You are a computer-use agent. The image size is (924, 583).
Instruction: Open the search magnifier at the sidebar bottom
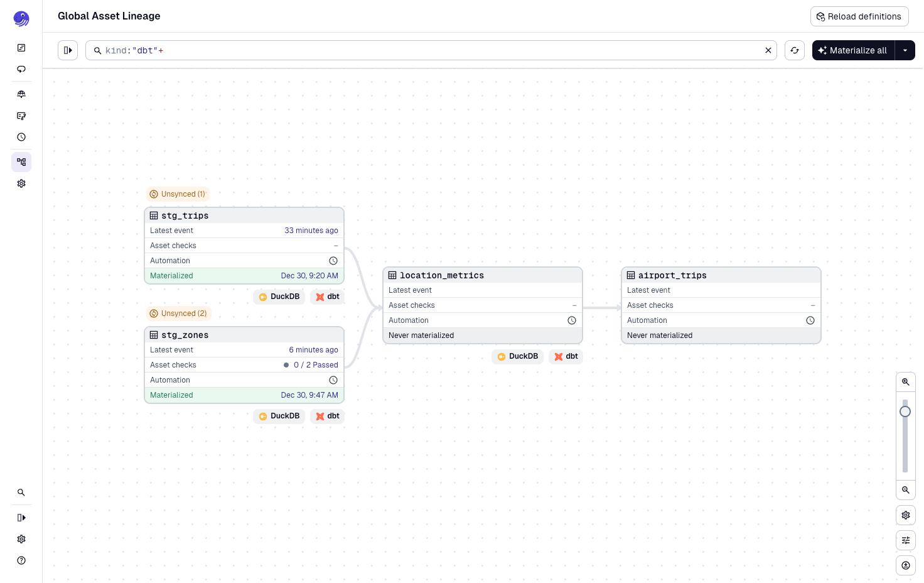[21, 493]
